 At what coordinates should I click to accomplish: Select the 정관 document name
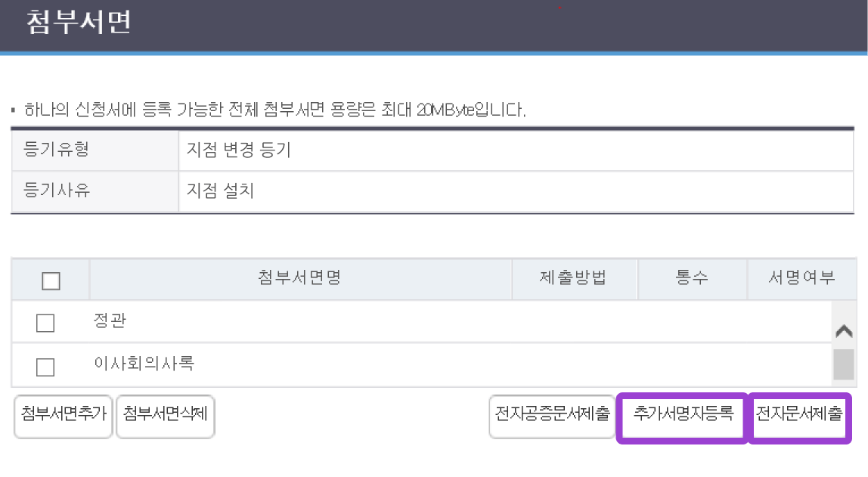[x=110, y=321]
